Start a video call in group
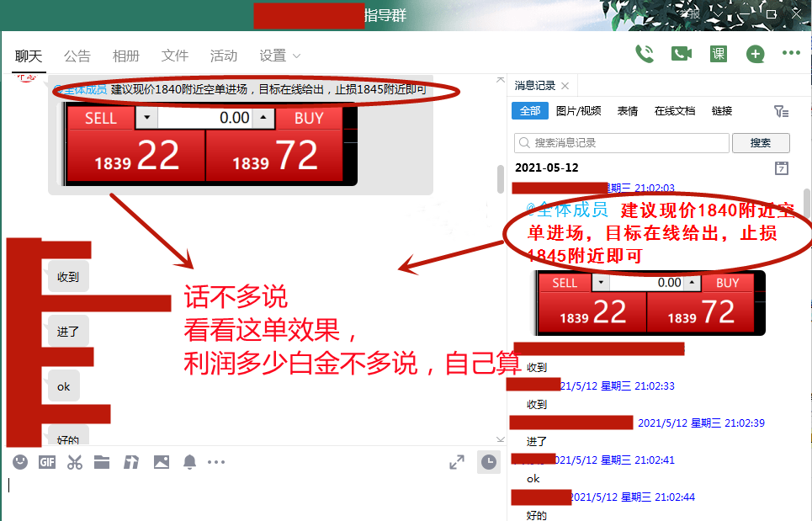 click(x=682, y=54)
